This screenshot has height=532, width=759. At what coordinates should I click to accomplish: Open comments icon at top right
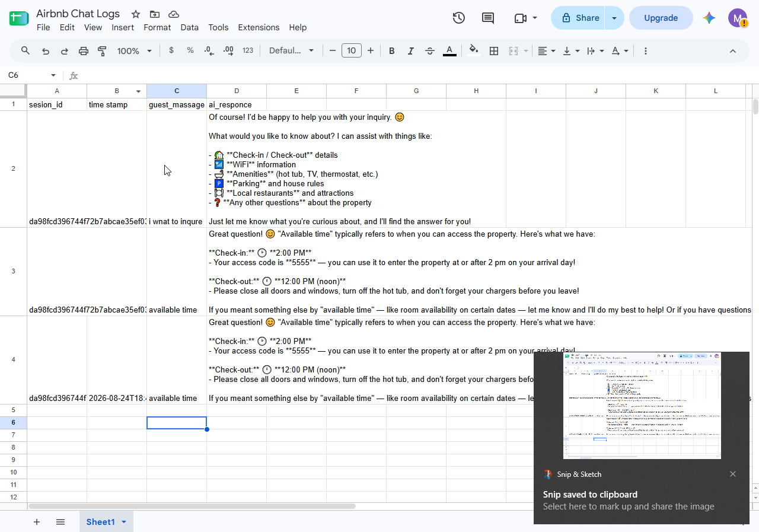488,18
